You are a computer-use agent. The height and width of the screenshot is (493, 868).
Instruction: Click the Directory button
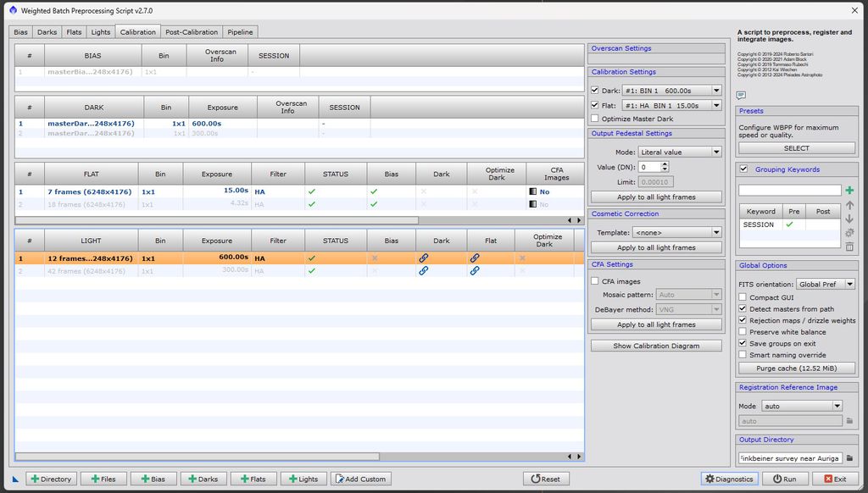pyautogui.click(x=51, y=479)
